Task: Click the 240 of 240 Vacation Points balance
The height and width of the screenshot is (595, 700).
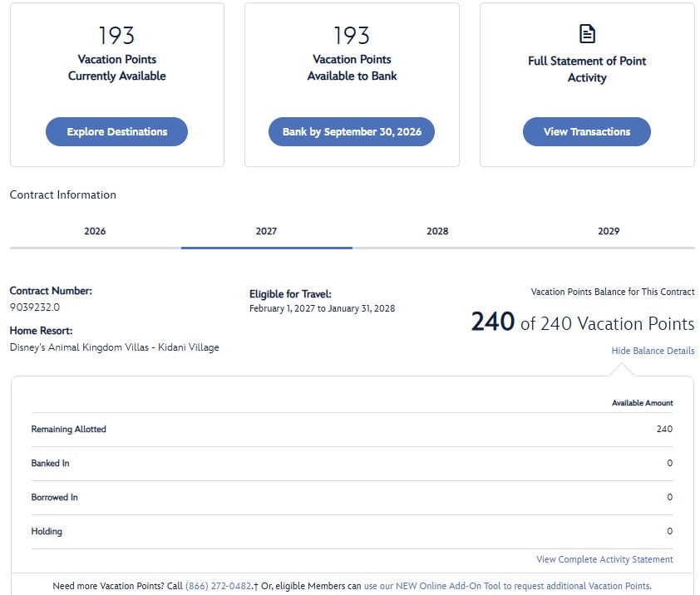Action: 582,322
